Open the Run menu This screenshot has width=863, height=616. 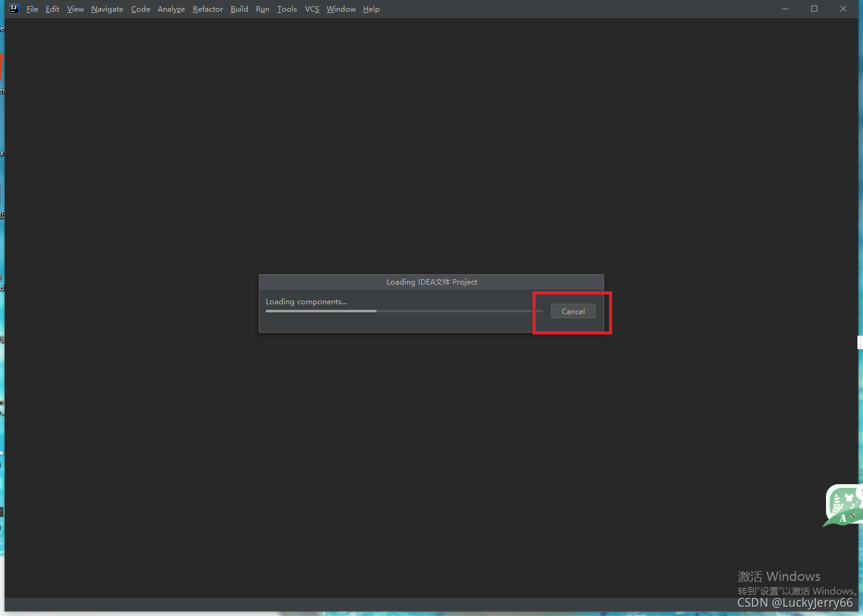[263, 9]
